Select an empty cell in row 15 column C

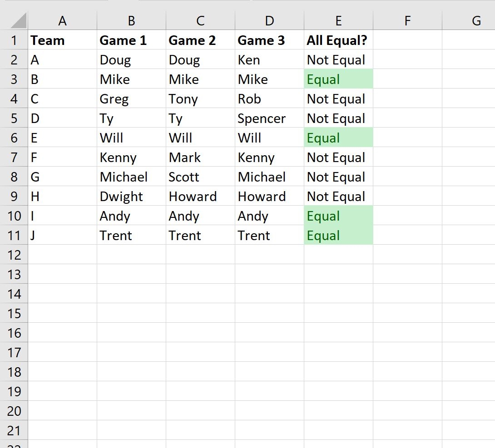point(200,313)
